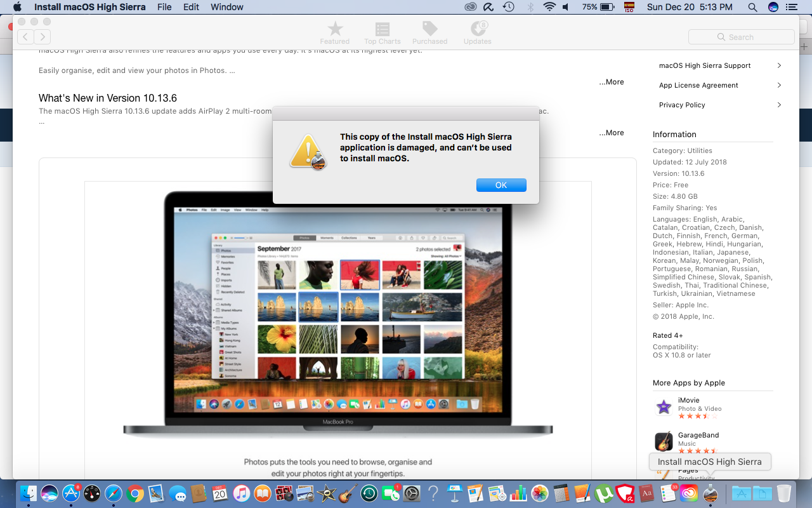Screen dimensions: 812x508
Task: Open the Install macOS High Sierra menu
Action: point(89,7)
